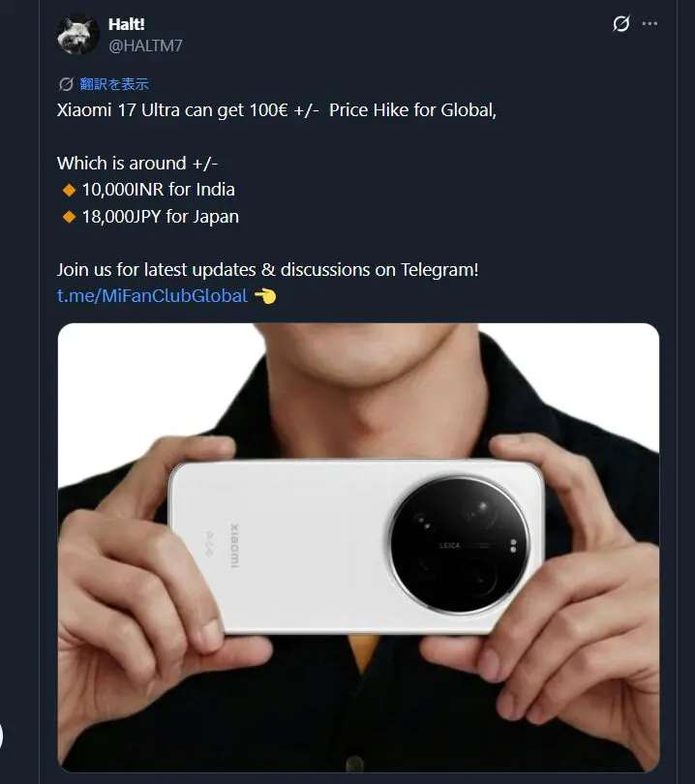Click the Xiaomi logo on phone back
This screenshot has height=784, width=695.
234,546
